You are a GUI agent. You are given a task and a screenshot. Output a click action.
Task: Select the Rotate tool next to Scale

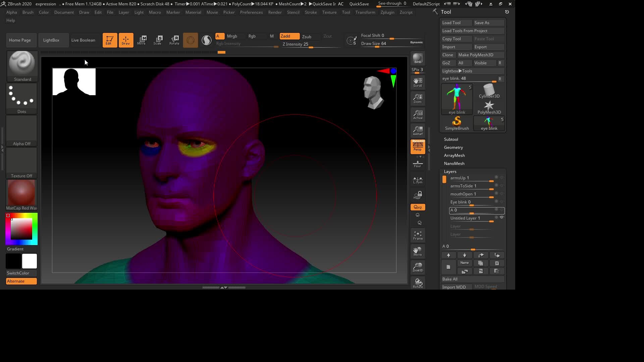(174, 40)
